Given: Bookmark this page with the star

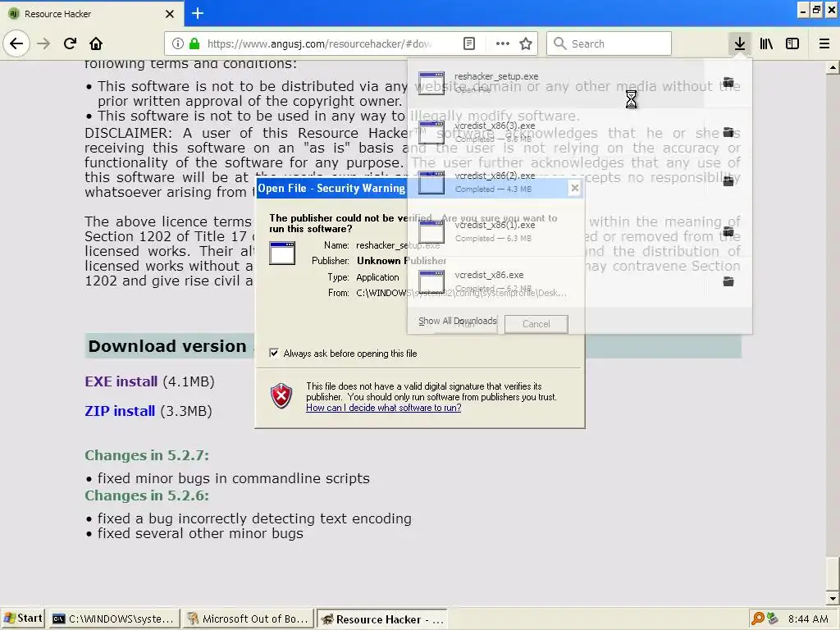Looking at the screenshot, I should pyautogui.click(x=526, y=43).
